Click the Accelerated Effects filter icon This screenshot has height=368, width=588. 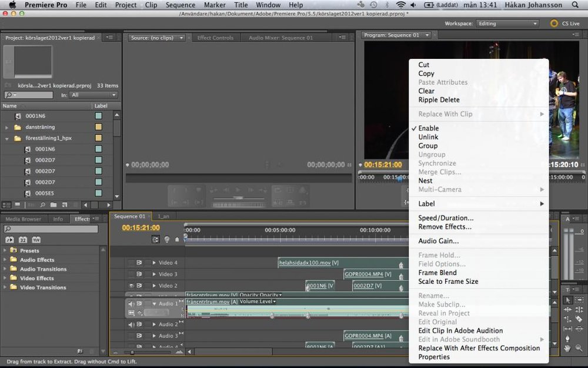click(9, 240)
